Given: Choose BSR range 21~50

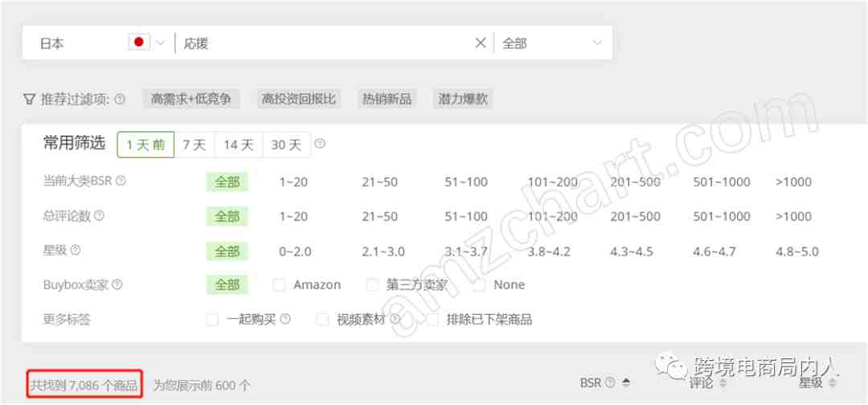Looking at the screenshot, I should coord(379,182).
